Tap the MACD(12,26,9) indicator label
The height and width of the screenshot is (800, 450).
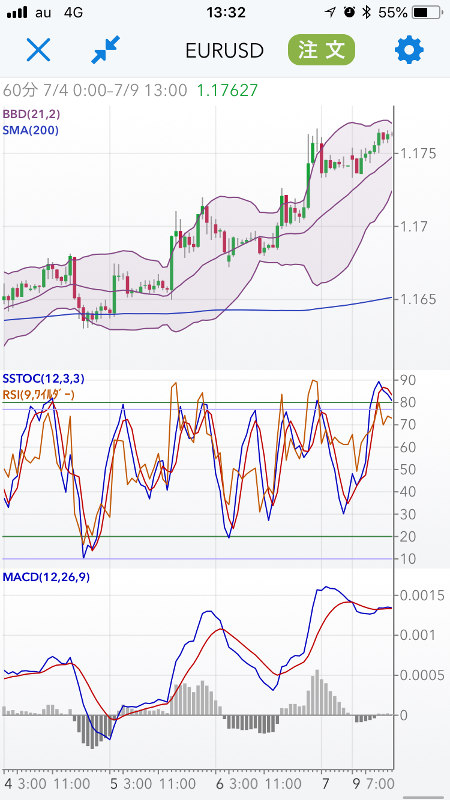coord(46,578)
